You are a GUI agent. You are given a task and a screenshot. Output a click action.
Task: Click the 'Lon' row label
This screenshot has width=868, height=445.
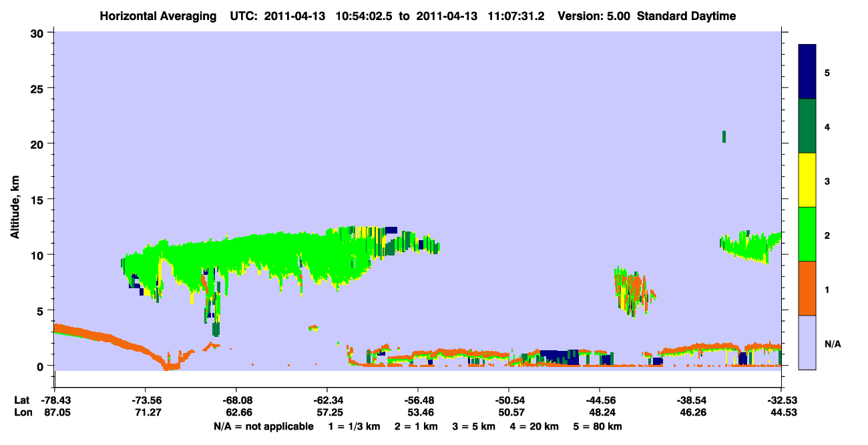pos(22,413)
